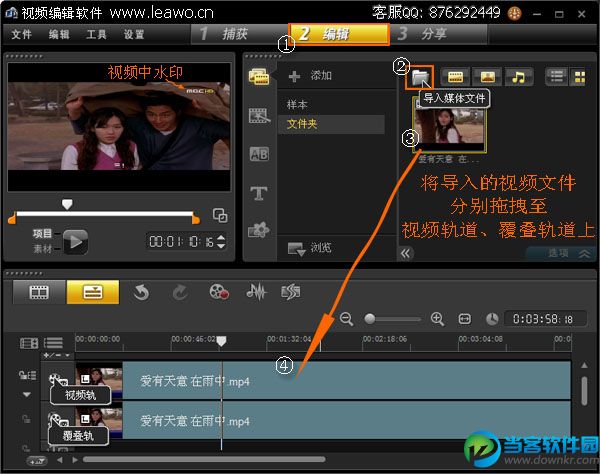Select the 样本 library folder

click(x=298, y=105)
